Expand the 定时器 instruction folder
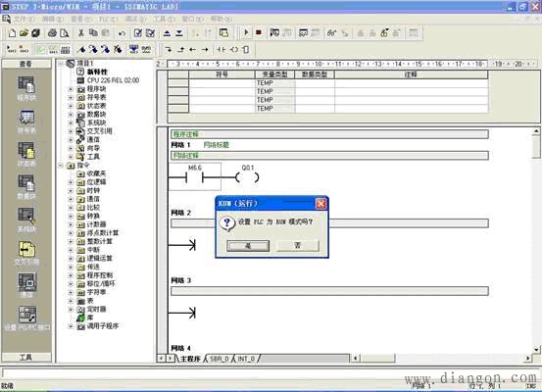 click(x=71, y=309)
